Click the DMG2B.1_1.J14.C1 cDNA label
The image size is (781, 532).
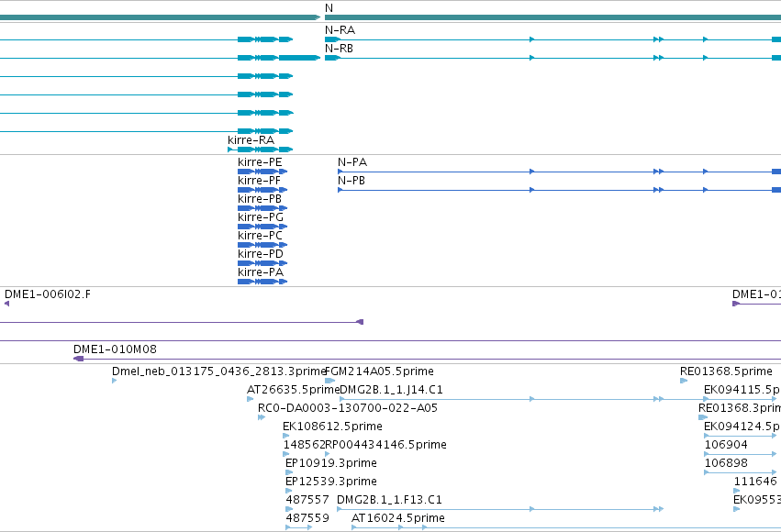(x=391, y=390)
